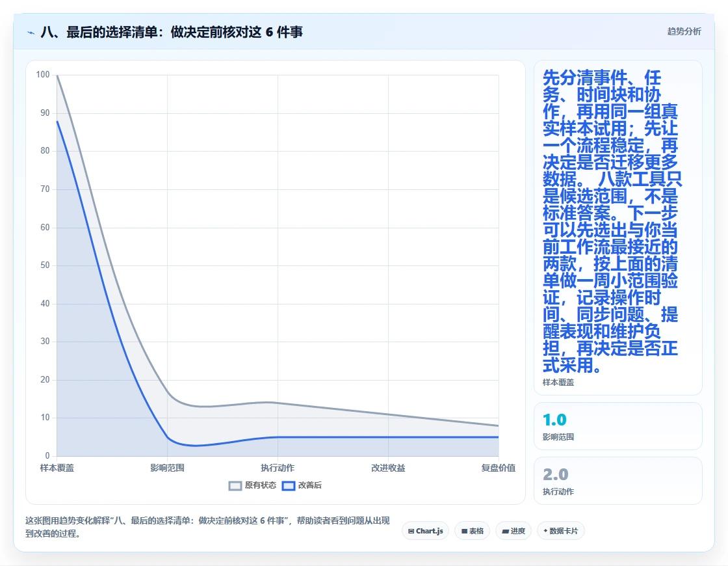Click the chart caption below the graph

(x=207, y=527)
